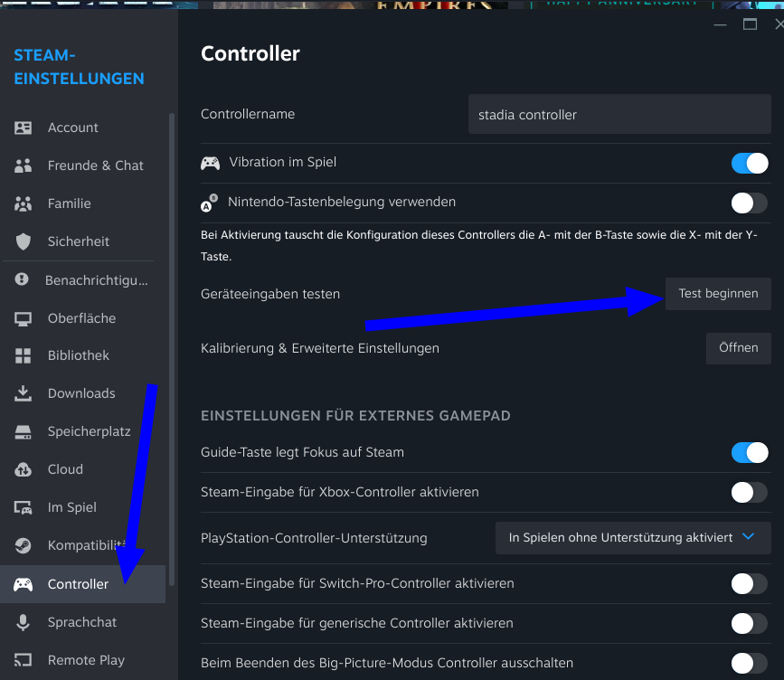This screenshot has height=680, width=784.
Task: Open Bibliothek settings
Action: click(x=82, y=355)
